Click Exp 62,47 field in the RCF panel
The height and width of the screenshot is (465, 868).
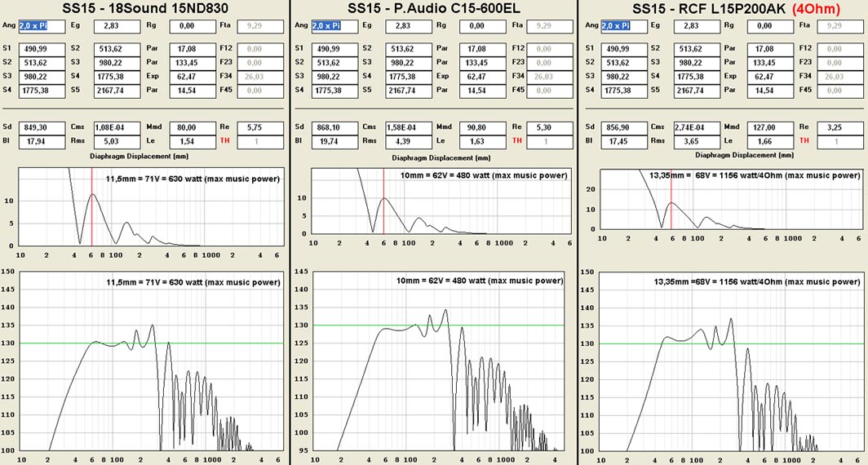[771, 77]
